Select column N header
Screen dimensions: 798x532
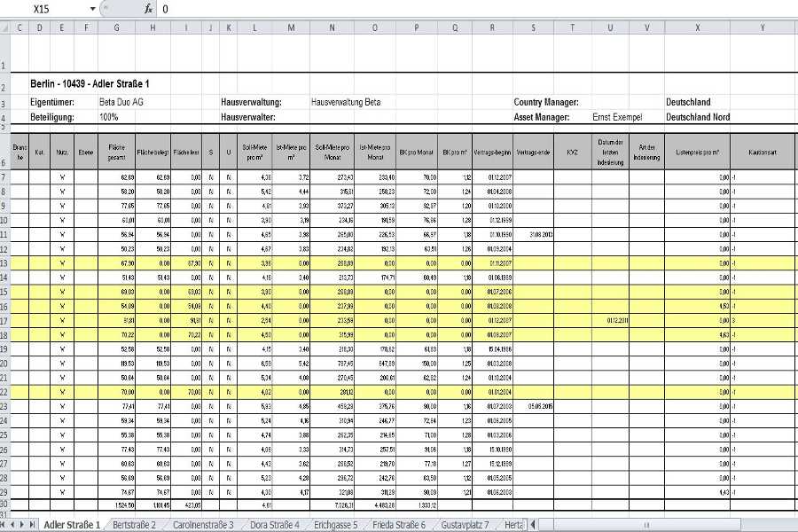coord(332,28)
